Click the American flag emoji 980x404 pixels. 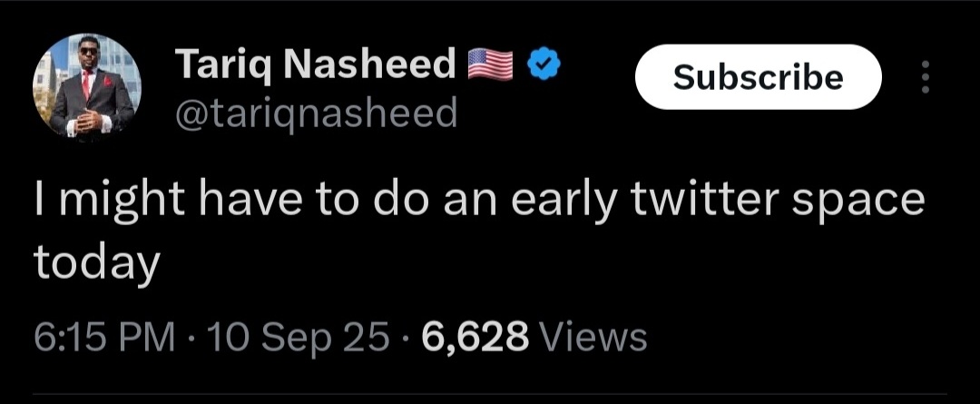490,64
